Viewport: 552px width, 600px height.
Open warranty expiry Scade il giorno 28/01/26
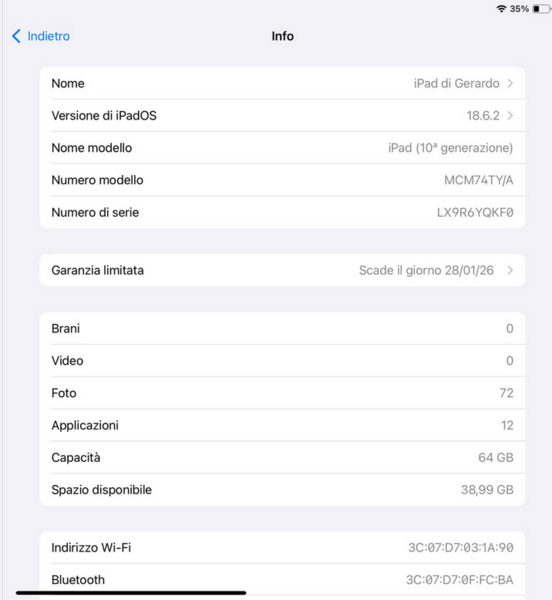coord(426,271)
